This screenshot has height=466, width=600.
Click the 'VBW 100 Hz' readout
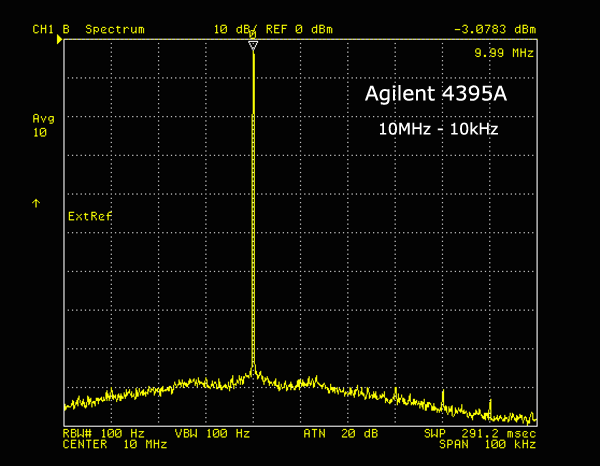click(212, 433)
